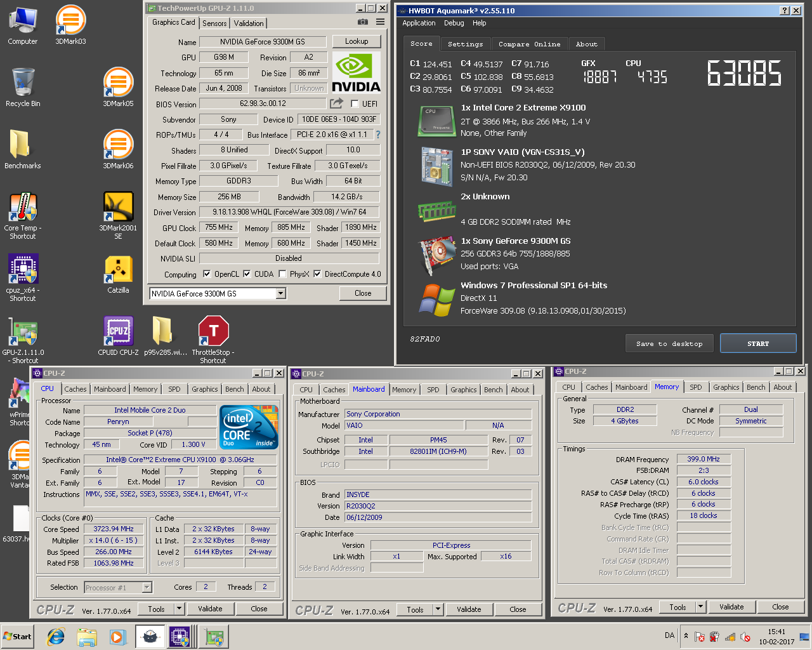Toggle the UEFI checkbox in GPU-Z
This screenshot has height=650, width=812.
coord(355,104)
